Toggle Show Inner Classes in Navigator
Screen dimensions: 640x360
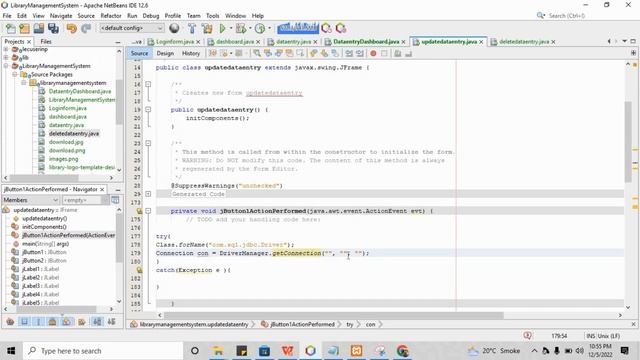67,322
